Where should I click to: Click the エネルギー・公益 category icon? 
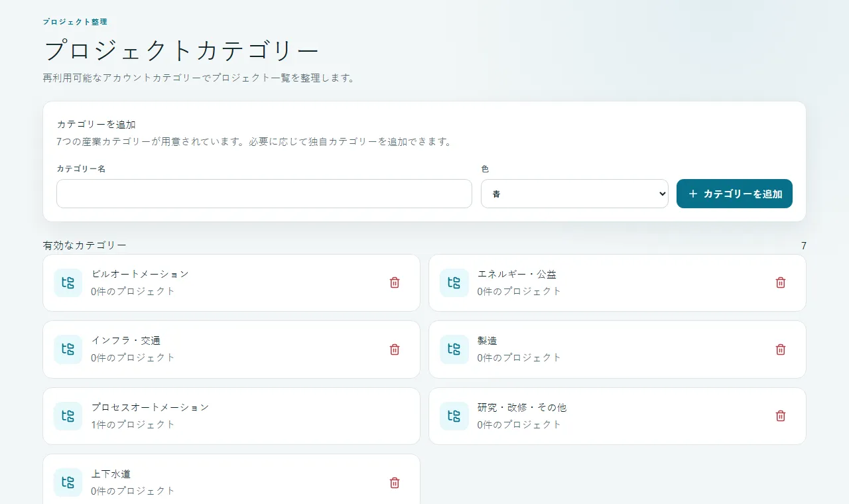454,283
